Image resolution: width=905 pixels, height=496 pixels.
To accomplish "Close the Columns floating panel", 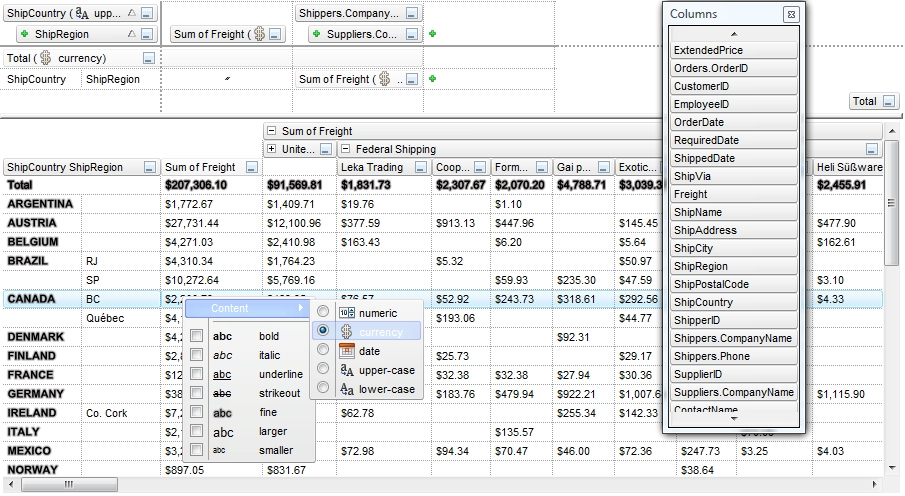I will [791, 14].
